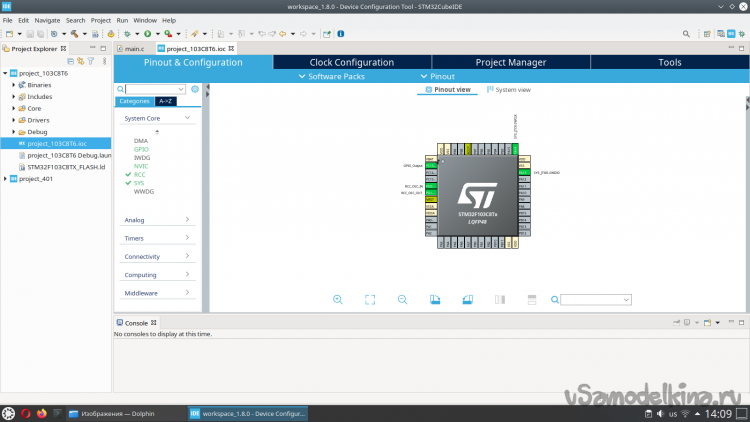Expand the Timers category

[156, 238]
